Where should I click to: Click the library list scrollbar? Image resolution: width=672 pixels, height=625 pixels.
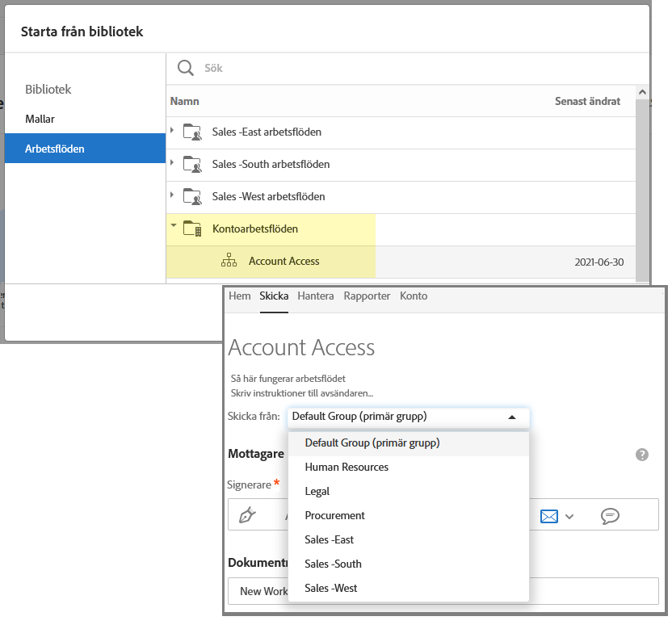[x=642, y=178]
